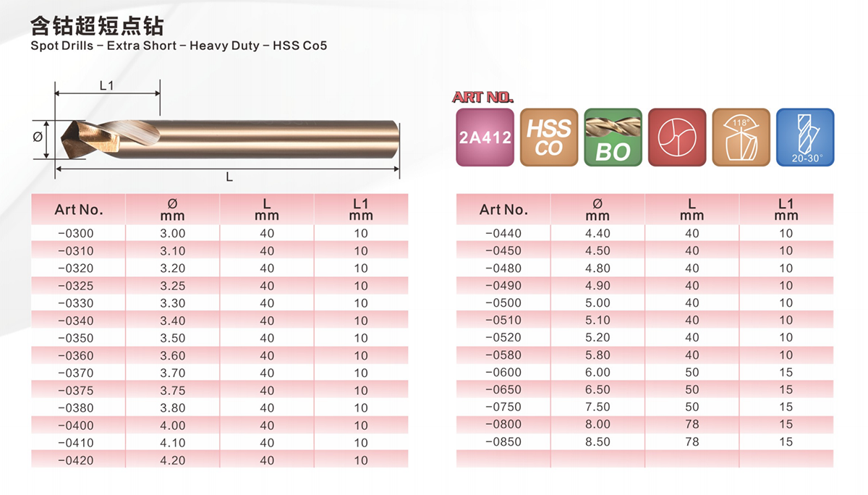
Task: Click the L1 dimension label on the drill diagram
Action: pos(106,85)
